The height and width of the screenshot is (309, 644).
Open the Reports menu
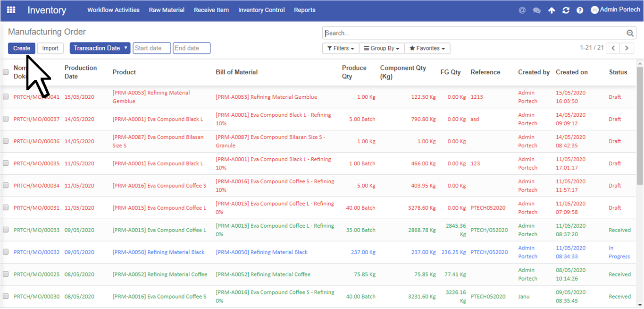[304, 10]
